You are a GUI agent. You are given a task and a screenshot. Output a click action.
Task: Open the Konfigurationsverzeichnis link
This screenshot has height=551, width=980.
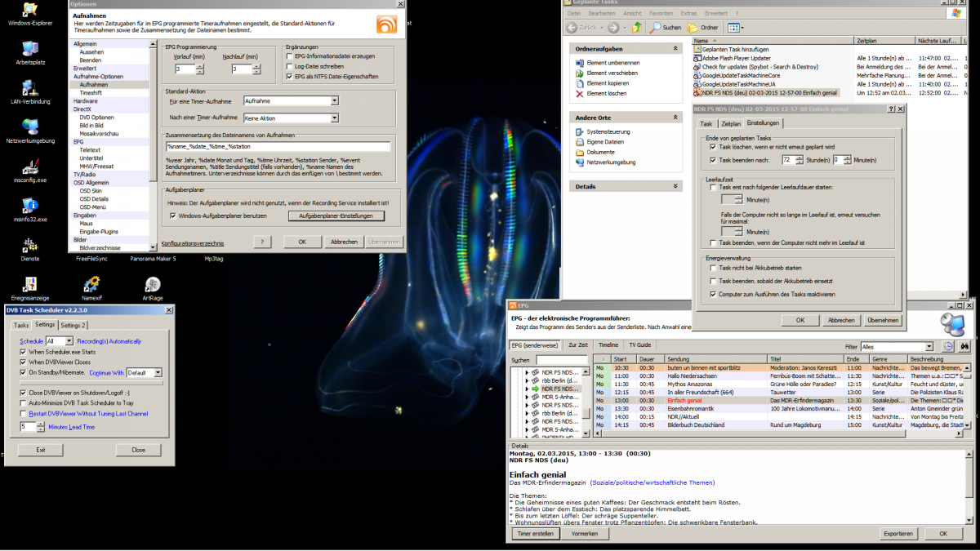pyautogui.click(x=193, y=243)
